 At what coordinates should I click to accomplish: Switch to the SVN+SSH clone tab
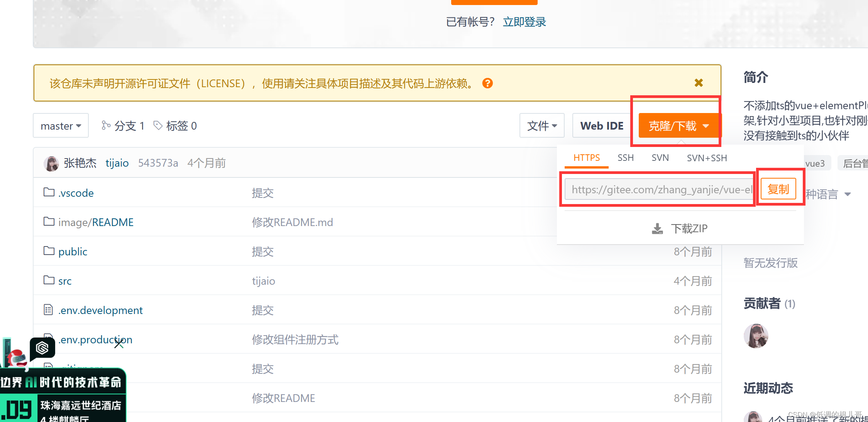(x=707, y=158)
